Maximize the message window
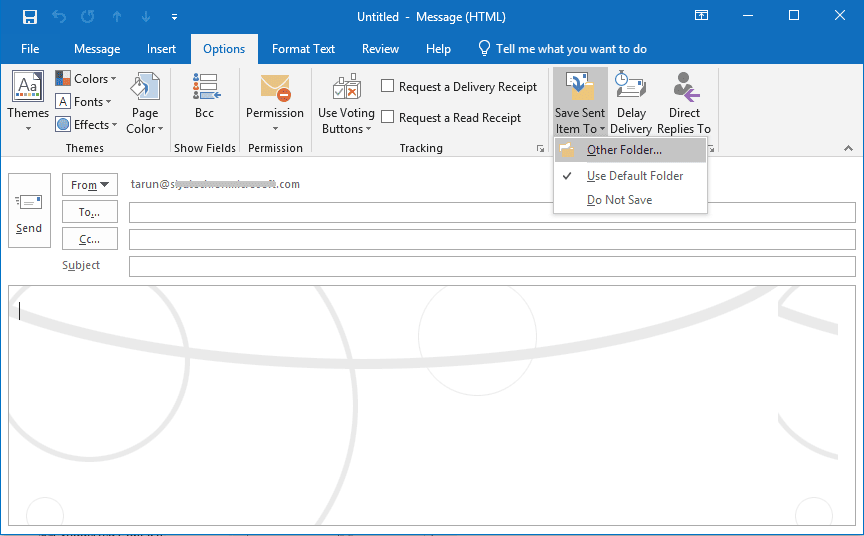This screenshot has width=864, height=536. pos(793,15)
